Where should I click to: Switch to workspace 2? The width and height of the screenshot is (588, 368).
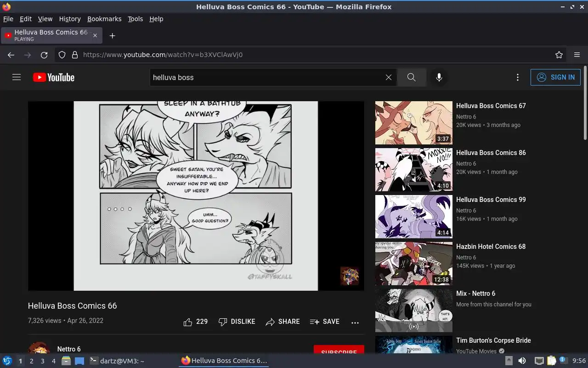[x=31, y=361]
